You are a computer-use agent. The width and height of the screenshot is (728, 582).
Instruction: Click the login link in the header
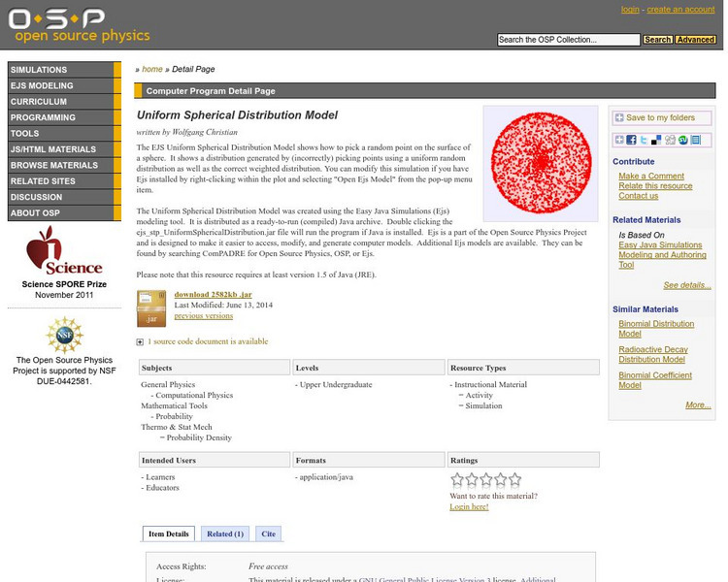coord(630,10)
